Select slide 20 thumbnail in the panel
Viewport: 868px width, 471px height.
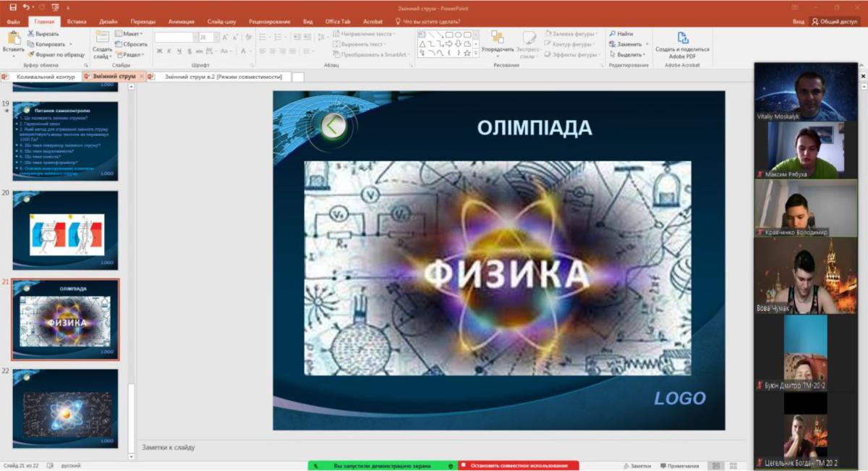tap(65, 230)
